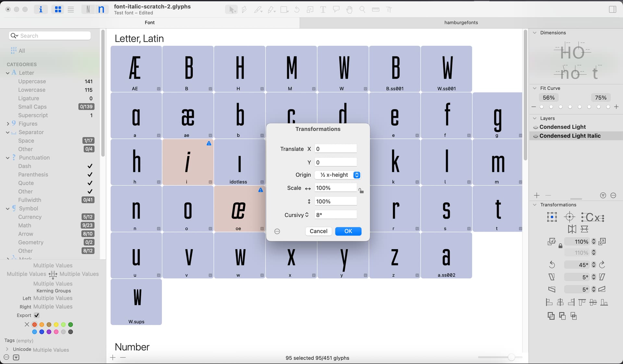Select the Condensed Light layer
This screenshot has height=364, width=623.
(562, 127)
